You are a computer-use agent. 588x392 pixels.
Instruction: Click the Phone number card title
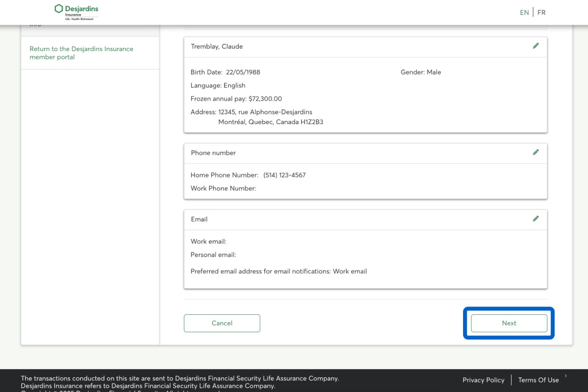pos(213,153)
